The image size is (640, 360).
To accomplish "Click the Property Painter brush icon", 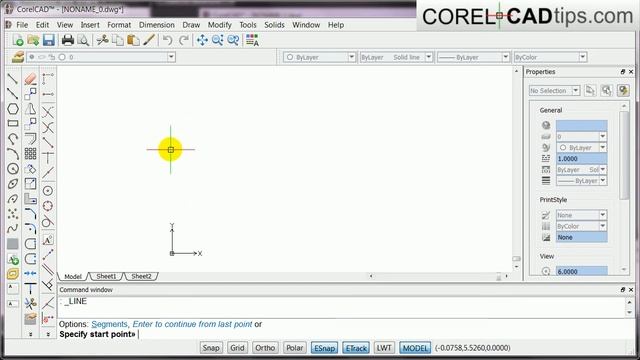I will point(149,40).
